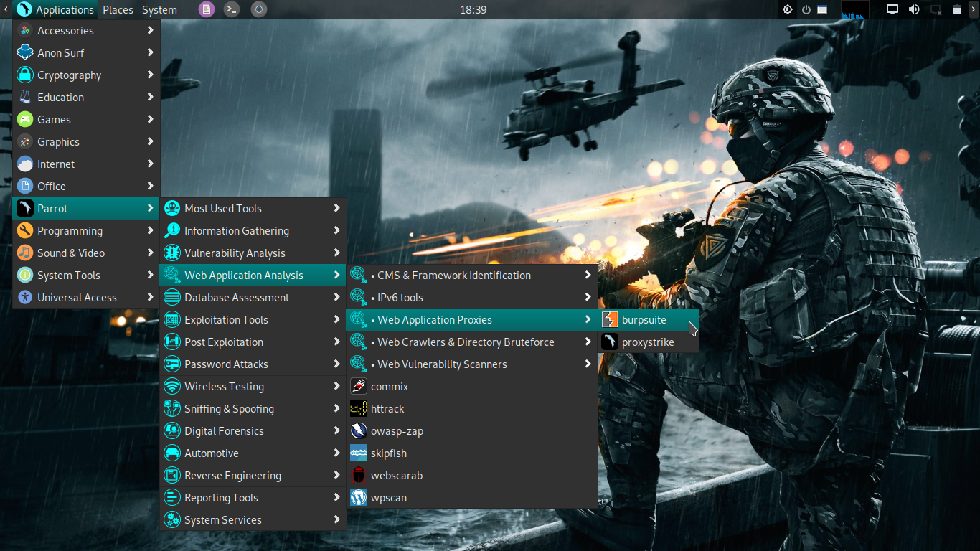This screenshot has width=980, height=551.
Task: Open webscarab from the menu
Action: [396, 475]
